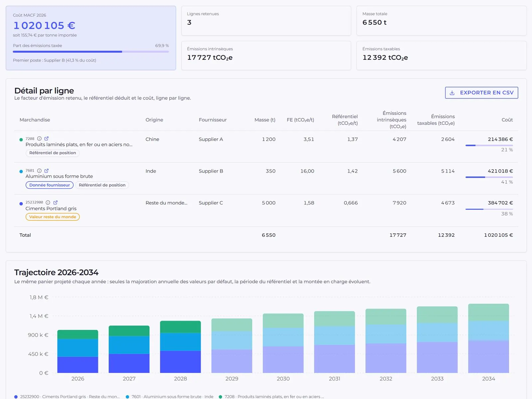Open the external link icon for code 7601
This screenshot has height=399, width=532.
(47, 171)
